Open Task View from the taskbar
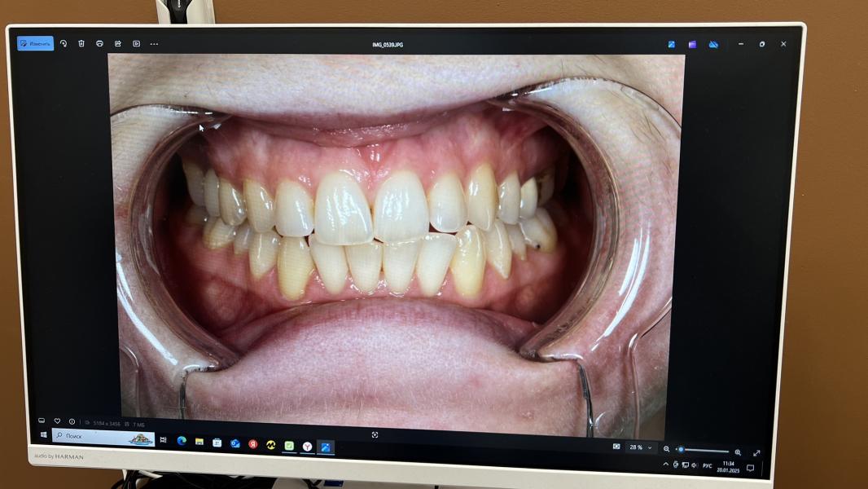This screenshot has width=868, height=489. (x=164, y=440)
